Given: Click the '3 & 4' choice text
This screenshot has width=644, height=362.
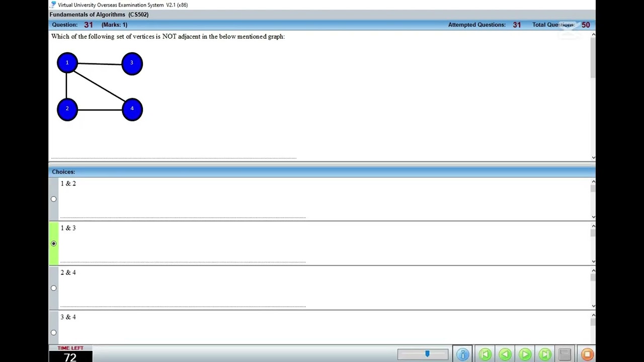Looking at the screenshot, I should [x=68, y=317].
